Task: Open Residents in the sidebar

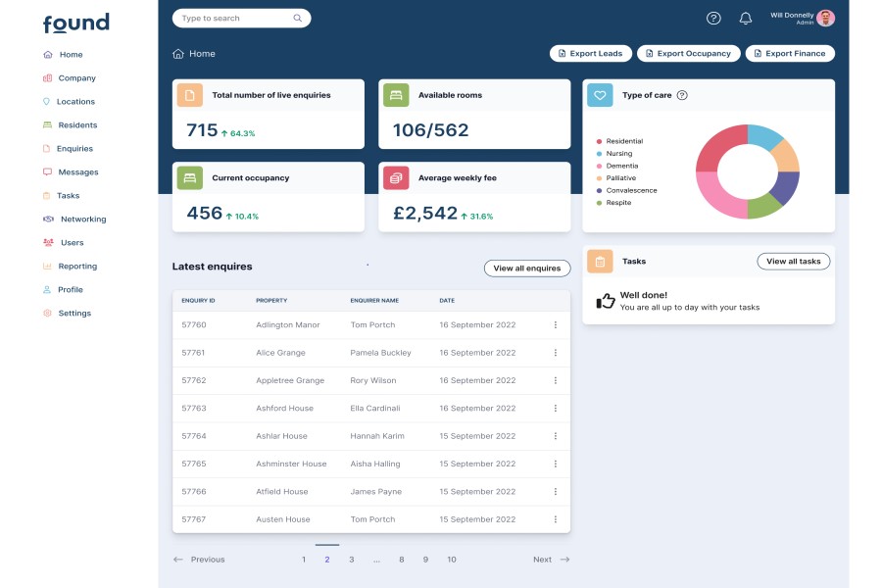Action: (70, 124)
